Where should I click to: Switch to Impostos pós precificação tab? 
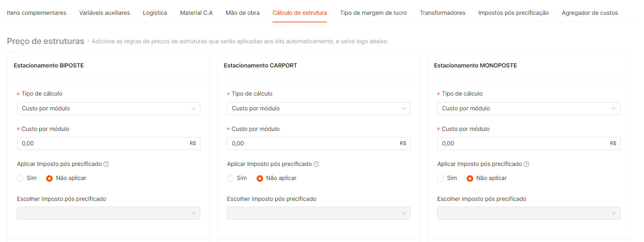click(x=514, y=13)
